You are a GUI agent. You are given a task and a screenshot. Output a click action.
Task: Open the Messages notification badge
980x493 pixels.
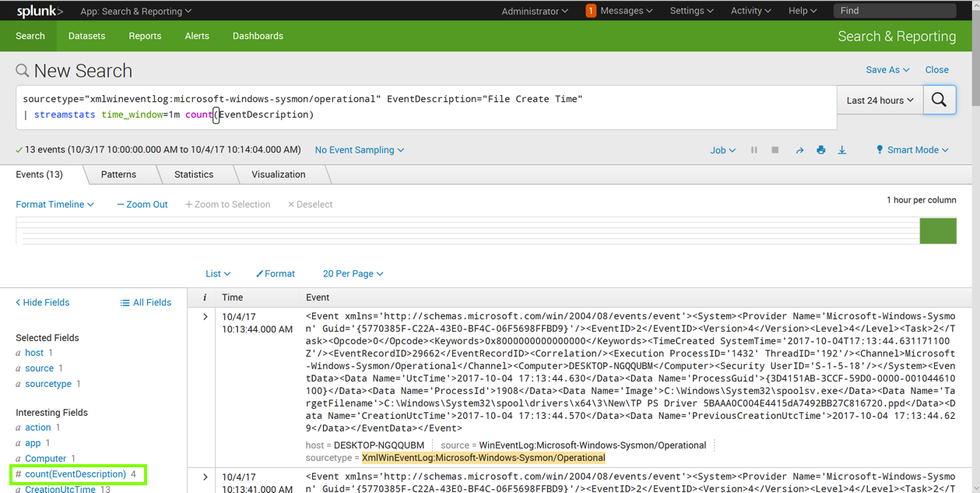(x=591, y=11)
